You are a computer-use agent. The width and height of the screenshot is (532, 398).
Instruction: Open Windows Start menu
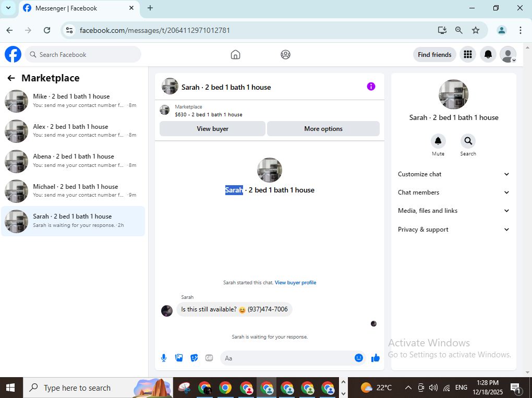[10, 388]
